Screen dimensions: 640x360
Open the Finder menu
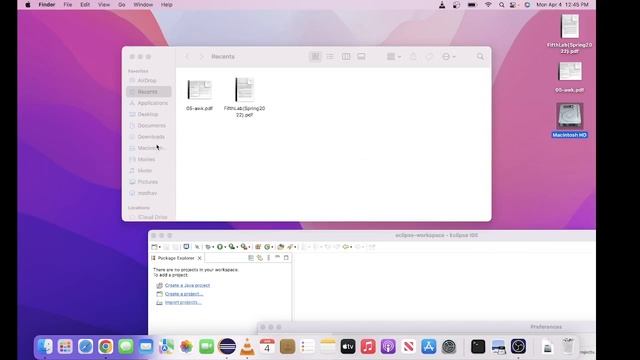[x=47, y=5]
